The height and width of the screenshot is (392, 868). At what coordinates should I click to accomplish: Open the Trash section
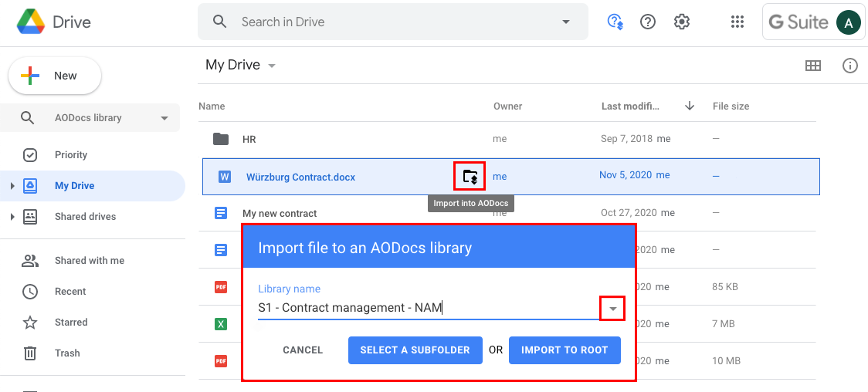tap(67, 353)
